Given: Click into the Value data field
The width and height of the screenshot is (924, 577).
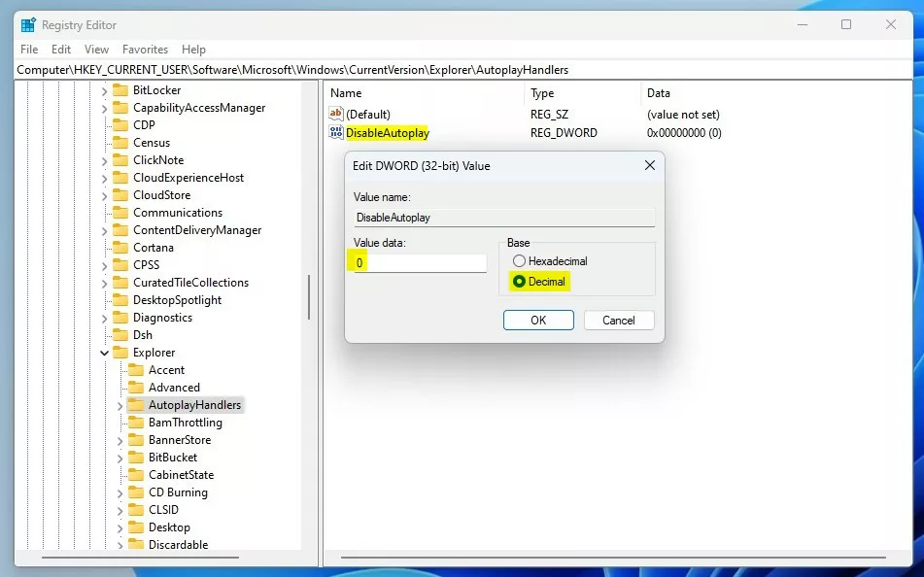Looking at the screenshot, I should (420, 263).
